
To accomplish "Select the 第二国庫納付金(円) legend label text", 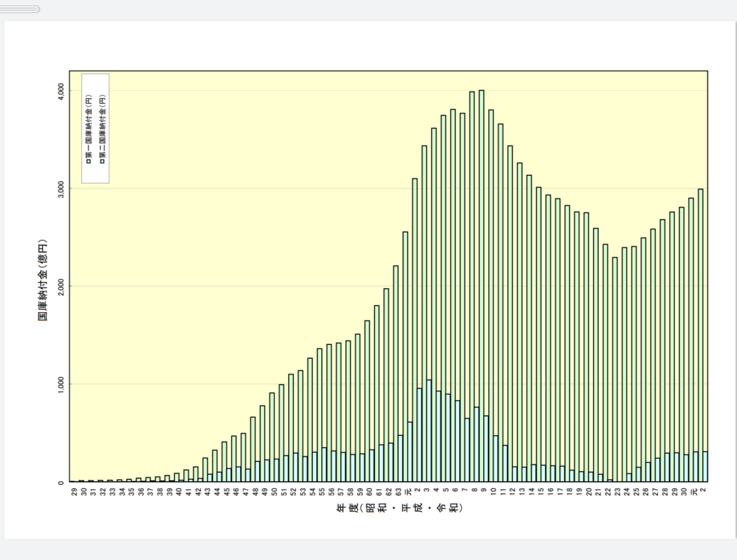I will pos(103,126).
